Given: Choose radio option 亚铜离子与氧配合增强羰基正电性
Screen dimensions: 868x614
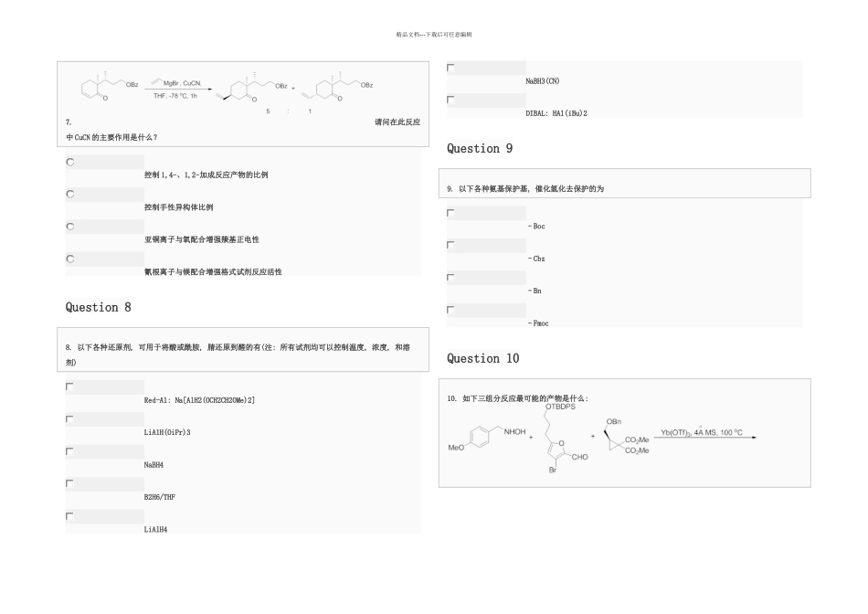Looking at the screenshot, I should 70,227.
